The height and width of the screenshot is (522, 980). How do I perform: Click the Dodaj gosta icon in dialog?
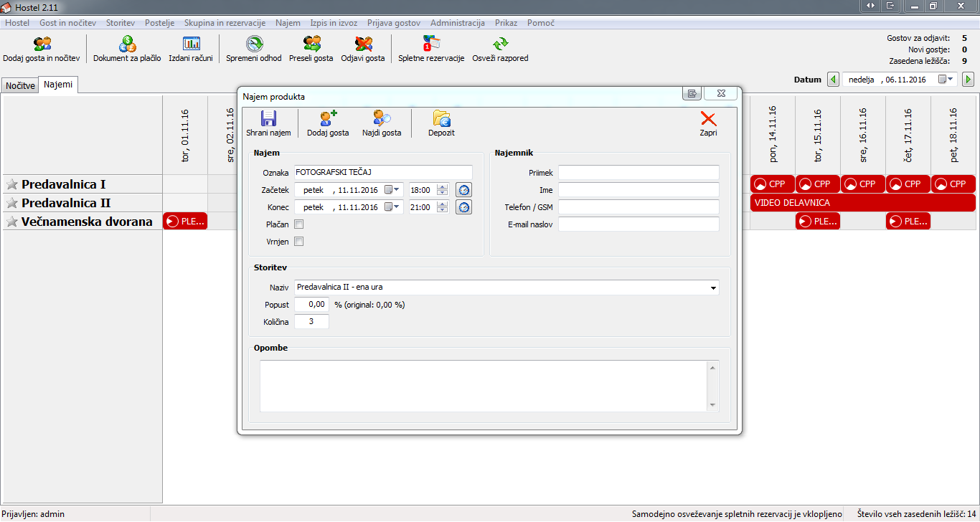(328, 120)
